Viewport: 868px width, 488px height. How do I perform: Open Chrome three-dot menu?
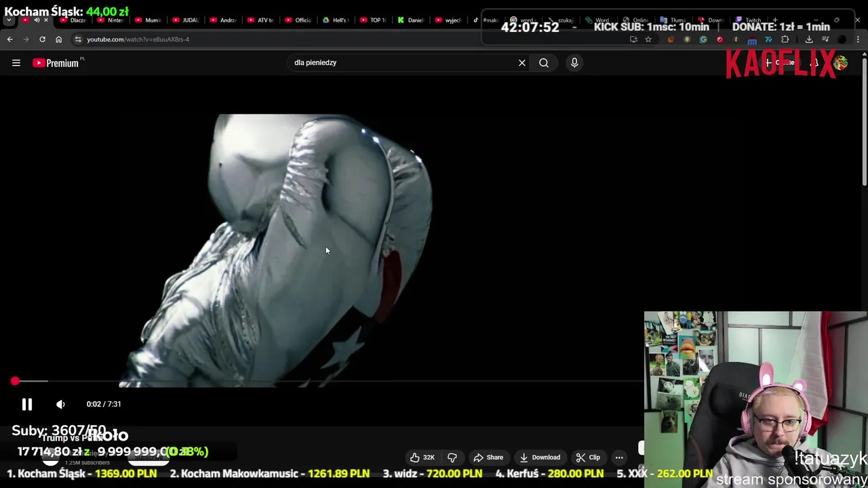858,39
